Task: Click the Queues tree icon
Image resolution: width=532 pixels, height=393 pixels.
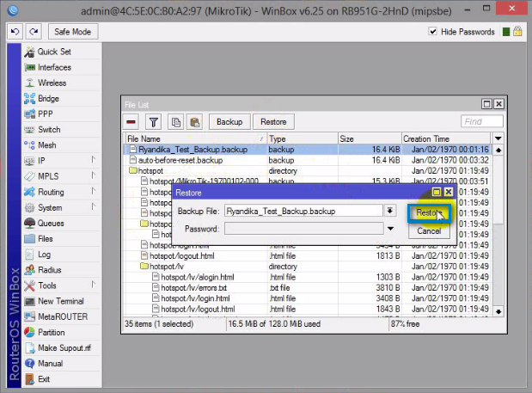Action: tap(29, 223)
